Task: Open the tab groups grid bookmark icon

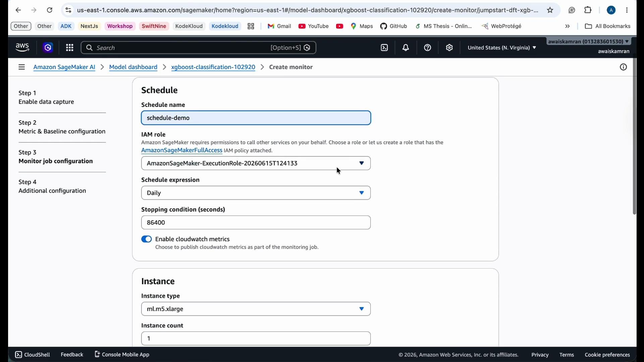Action: 251,26
